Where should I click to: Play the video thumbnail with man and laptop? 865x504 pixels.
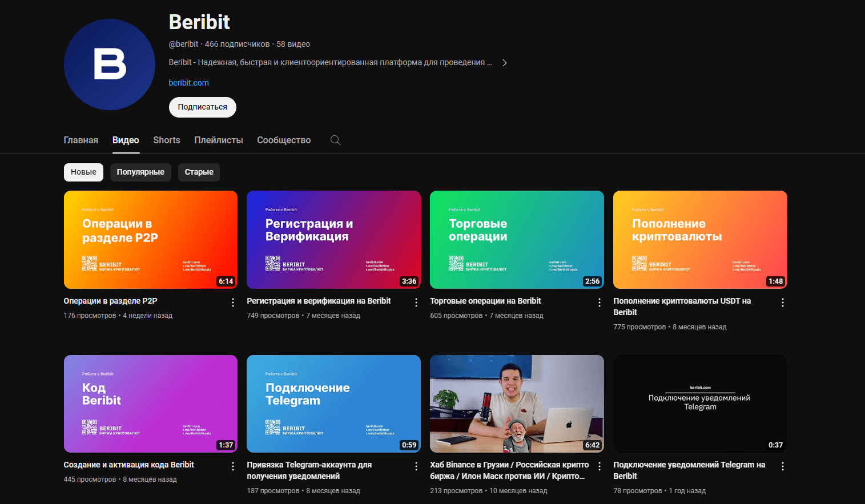pyautogui.click(x=517, y=404)
